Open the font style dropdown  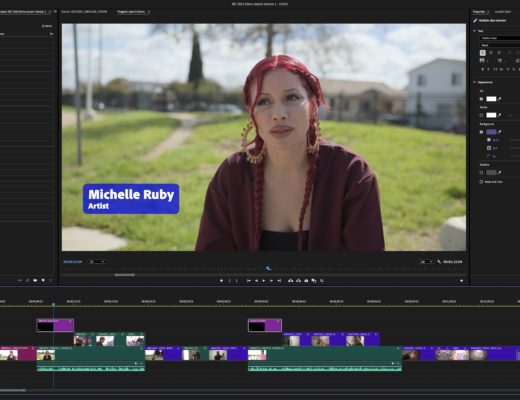click(500, 45)
